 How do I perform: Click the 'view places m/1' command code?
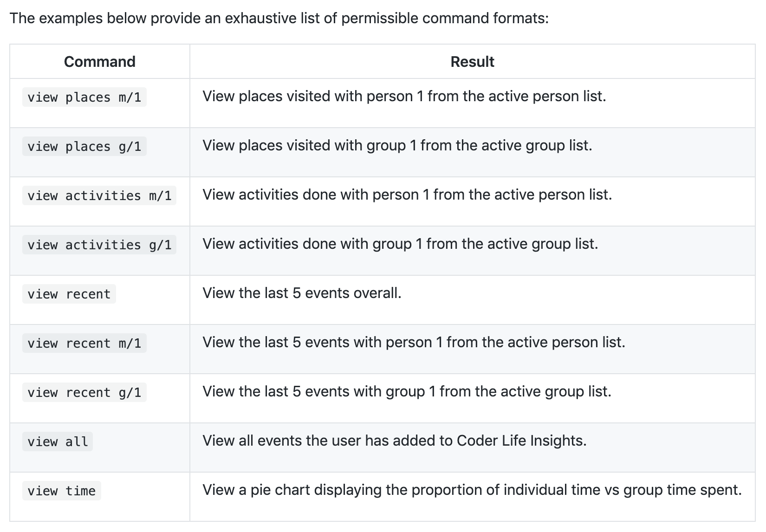84,97
